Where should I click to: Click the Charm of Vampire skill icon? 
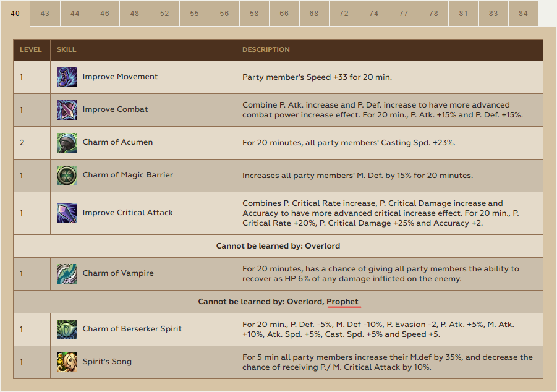tap(67, 274)
